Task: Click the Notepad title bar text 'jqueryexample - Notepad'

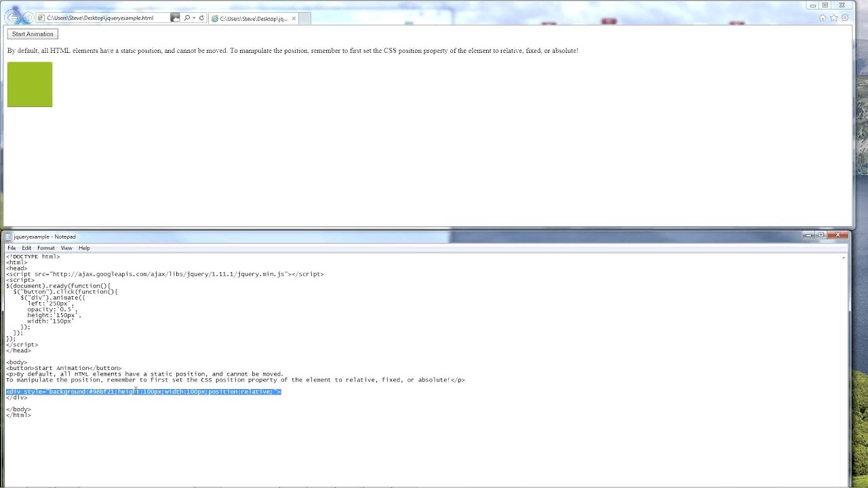Action: (x=45, y=237)
